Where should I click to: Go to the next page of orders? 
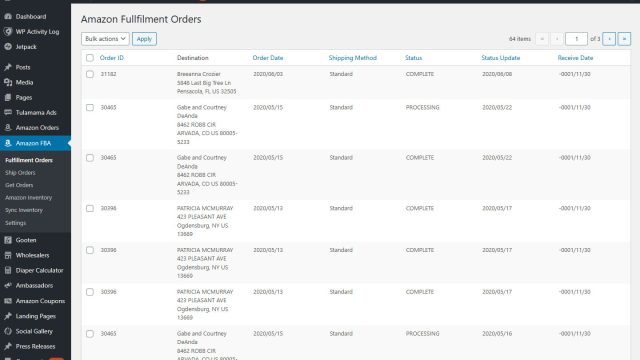[x=609, y=39]
